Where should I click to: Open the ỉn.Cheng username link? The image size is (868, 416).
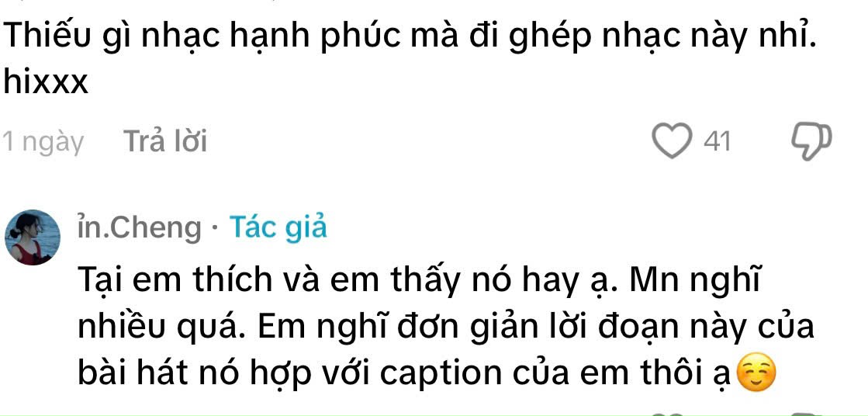tap(139, 228)
